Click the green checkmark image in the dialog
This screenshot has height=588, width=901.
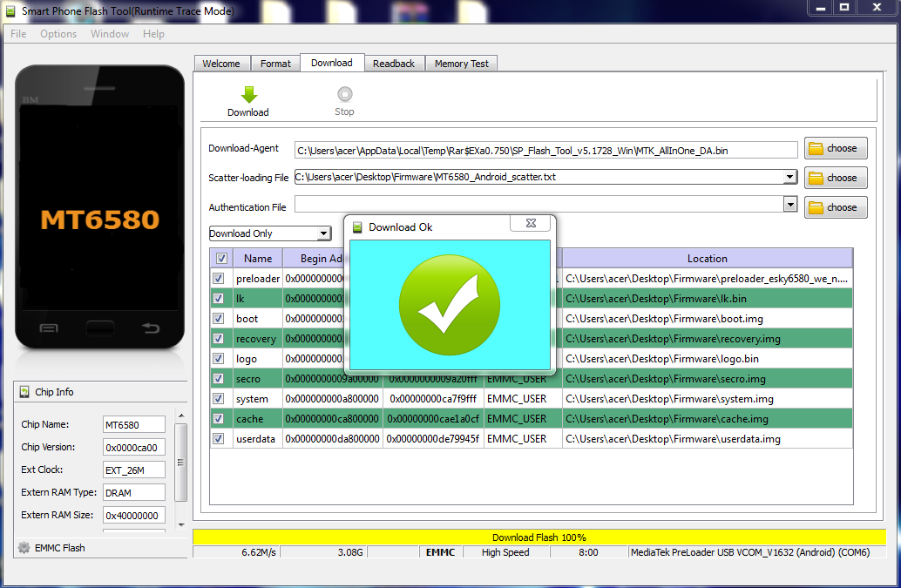click(x=450, y=305)
